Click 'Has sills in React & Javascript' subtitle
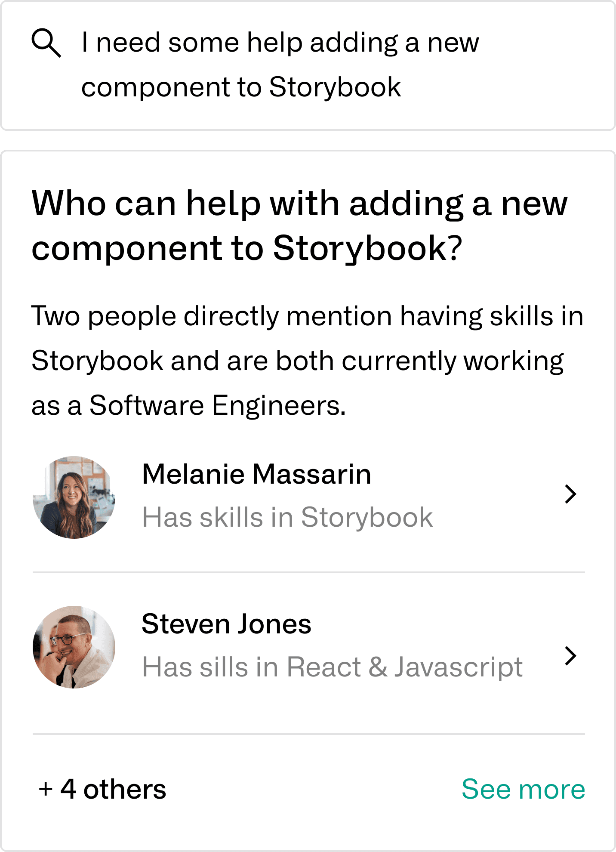This screenshot has width=616, height=852. point(333,667)
